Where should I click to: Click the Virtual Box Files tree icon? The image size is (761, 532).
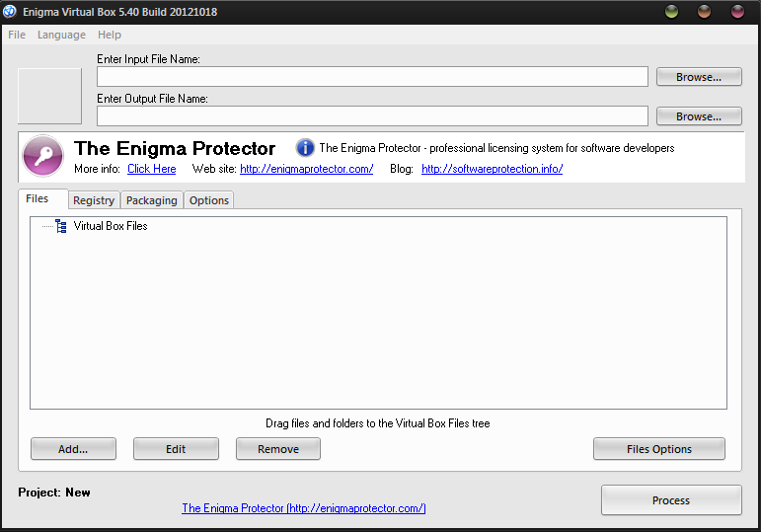click(x=61, y=226)
